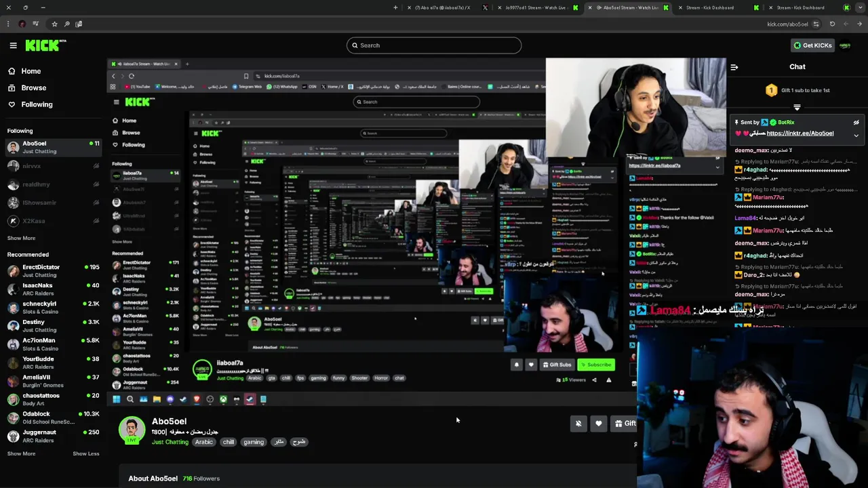Open chaostattoos recommended channel name
The width and height of the screenshot is (868, 488).
click(41, 395)
